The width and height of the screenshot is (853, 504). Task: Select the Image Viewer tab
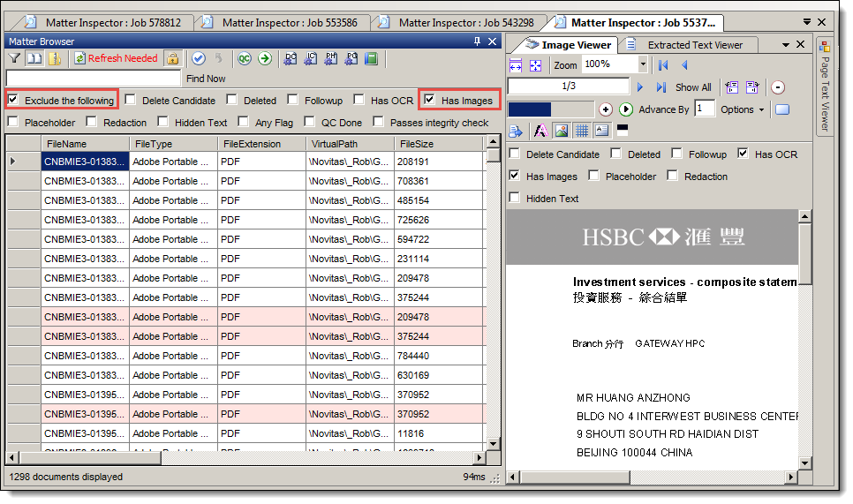pyautogui.click(x=569, y=45)
